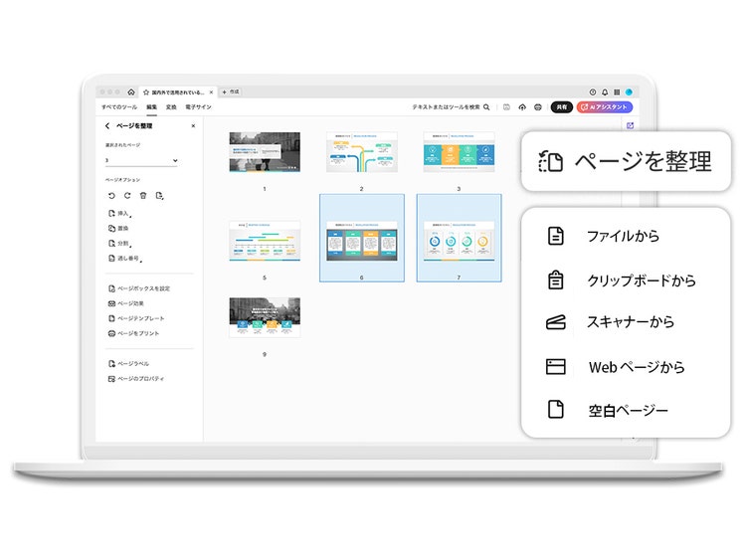746x560 pixels.
Task: Click the 置換 replace option
Action: pyautogui.click(x=119, y=229)
